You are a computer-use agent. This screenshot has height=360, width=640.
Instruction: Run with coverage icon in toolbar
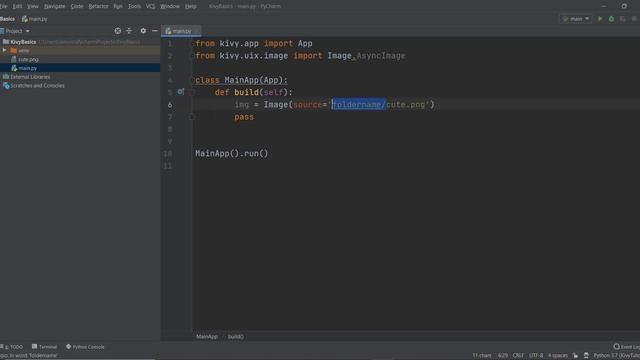[622, 19]
